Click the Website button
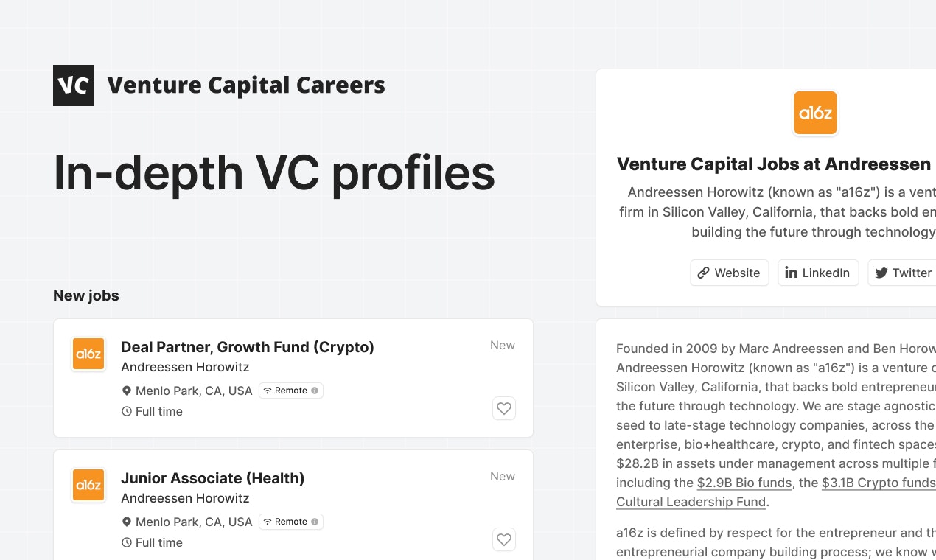This screenshot has height=560, width=936. click(x=729, y=273)
